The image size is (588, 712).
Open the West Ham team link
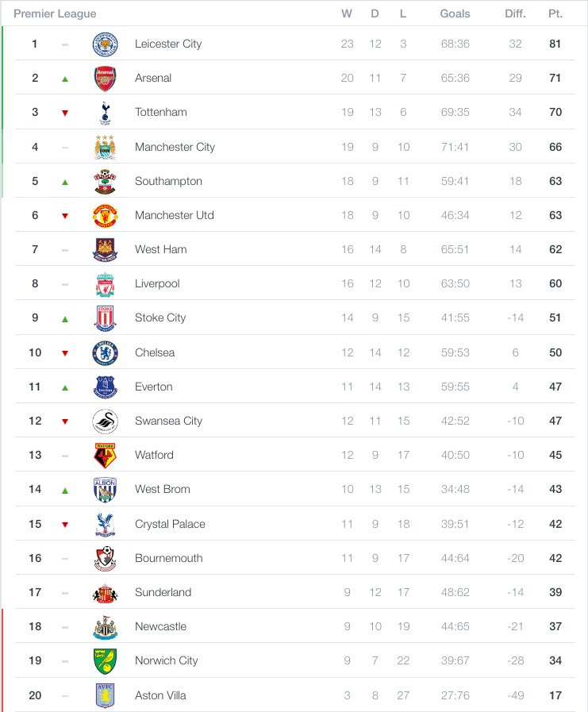(x=161, y=249)
